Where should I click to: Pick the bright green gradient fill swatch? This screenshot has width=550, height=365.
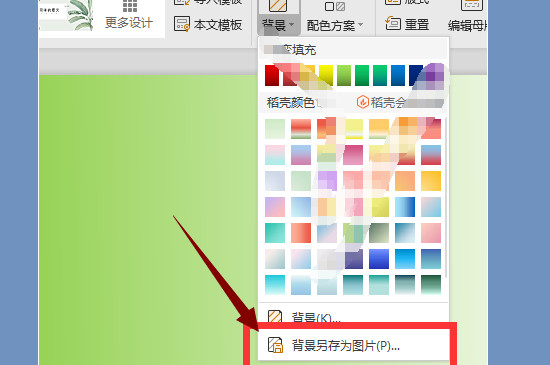tap(362, 75)
